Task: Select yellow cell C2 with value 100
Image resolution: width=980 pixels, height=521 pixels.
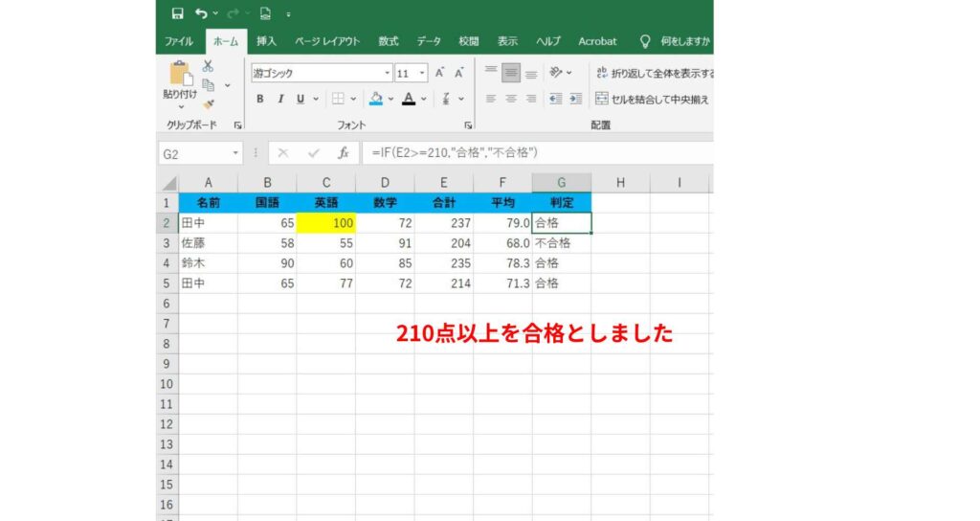Action: click(326, 223)
